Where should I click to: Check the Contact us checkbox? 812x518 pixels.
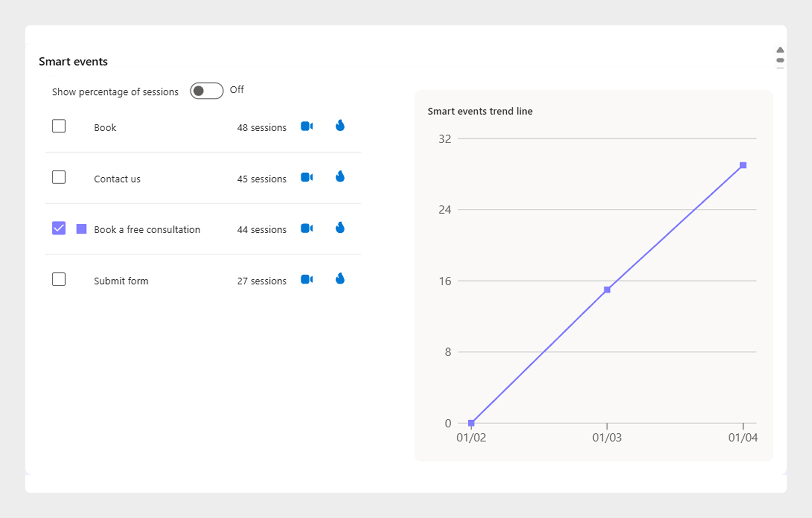[x=59, y=177]
